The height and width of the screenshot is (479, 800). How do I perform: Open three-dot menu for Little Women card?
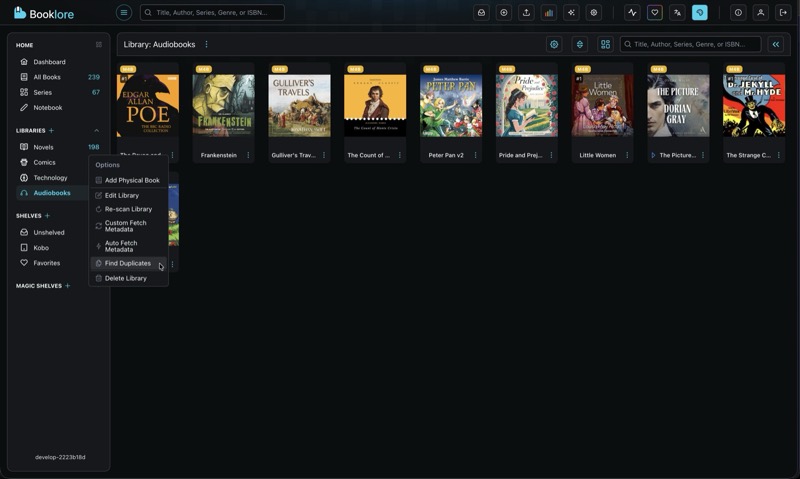[x=627, y=155]
